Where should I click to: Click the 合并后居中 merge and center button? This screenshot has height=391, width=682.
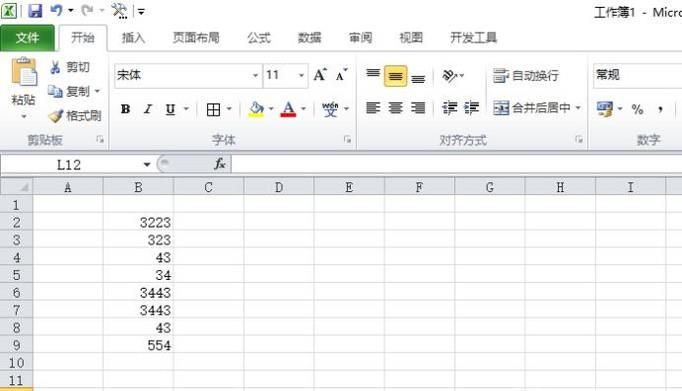coord(532,107)
